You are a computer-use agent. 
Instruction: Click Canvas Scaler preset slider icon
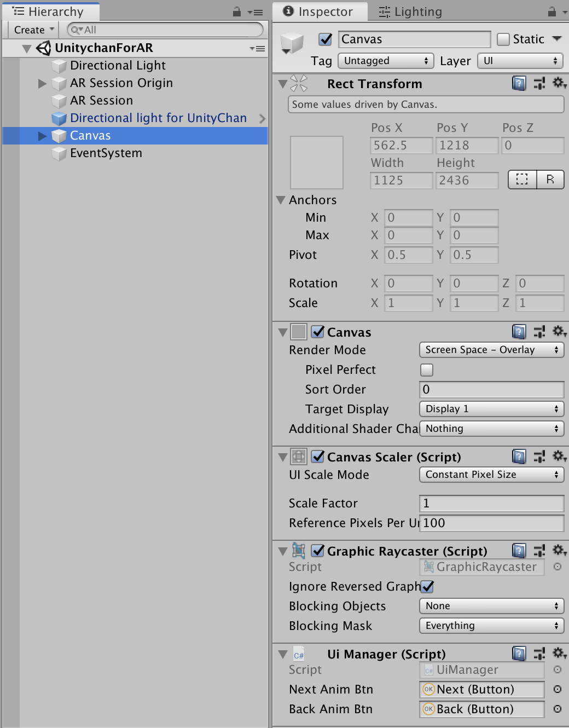[x=539, y=457]
